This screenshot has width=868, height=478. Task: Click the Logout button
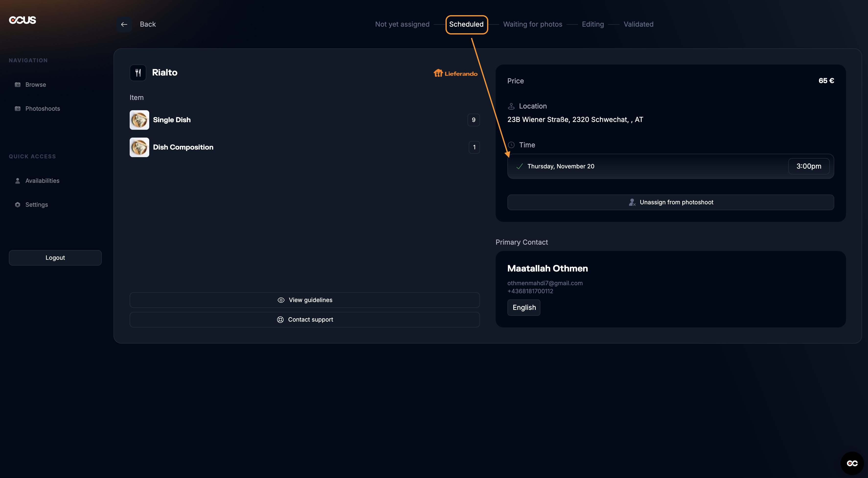55,258
